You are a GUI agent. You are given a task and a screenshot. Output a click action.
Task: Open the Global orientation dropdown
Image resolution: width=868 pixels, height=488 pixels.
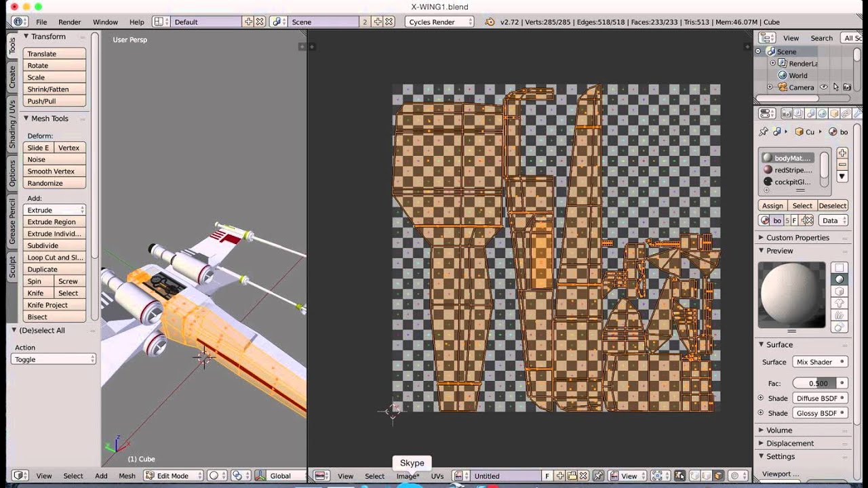(280, 476)
